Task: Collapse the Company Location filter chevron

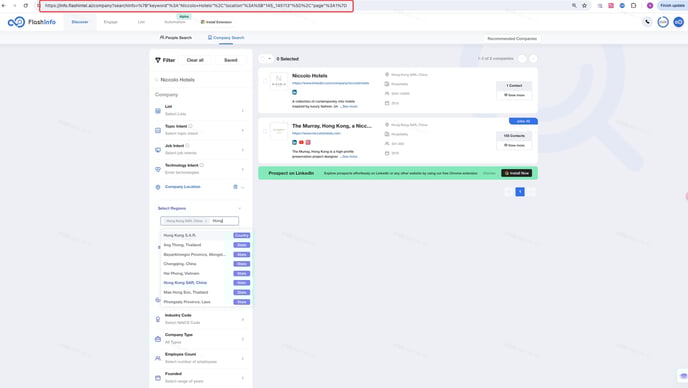Action: point(243,187)
